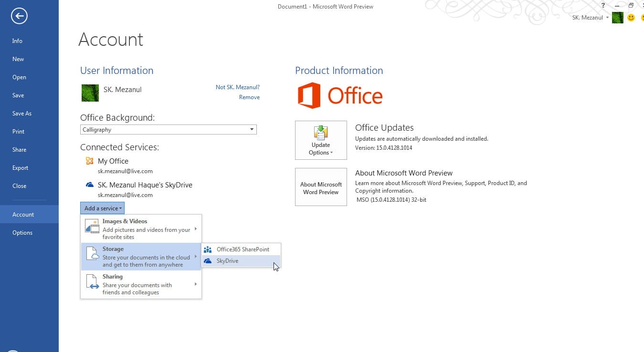Click the My Office service icon
Screen dimensions: 644x352
(89, 161)
